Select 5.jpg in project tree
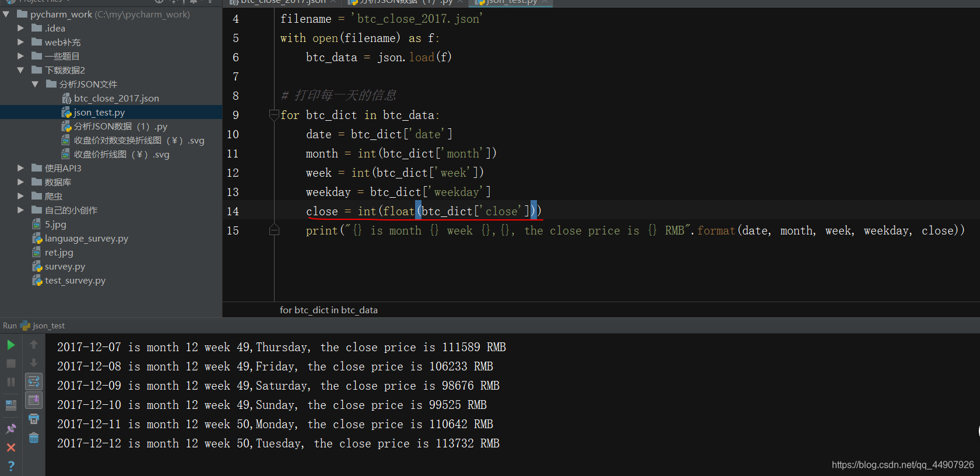This screenshot has width=980, height=476. (x=55, y=225)
